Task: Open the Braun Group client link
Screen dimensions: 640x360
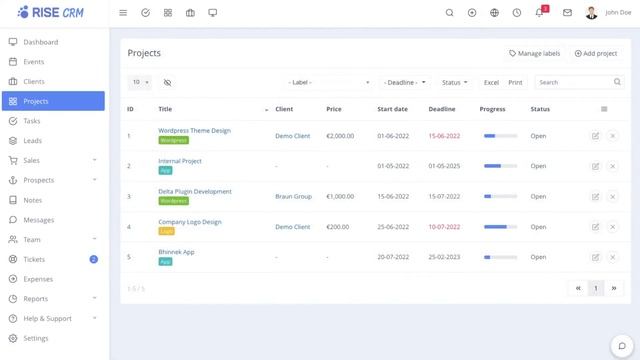Action: [x=293, y=196]
